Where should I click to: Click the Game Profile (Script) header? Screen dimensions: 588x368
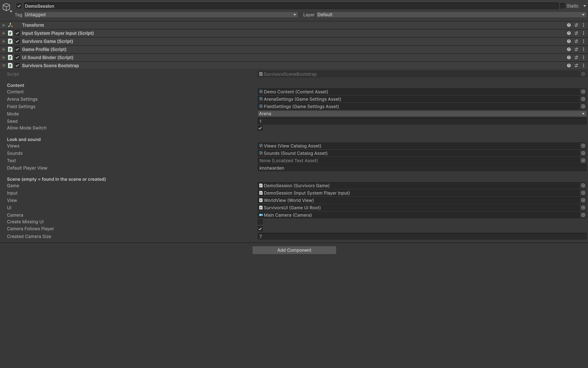44,49
